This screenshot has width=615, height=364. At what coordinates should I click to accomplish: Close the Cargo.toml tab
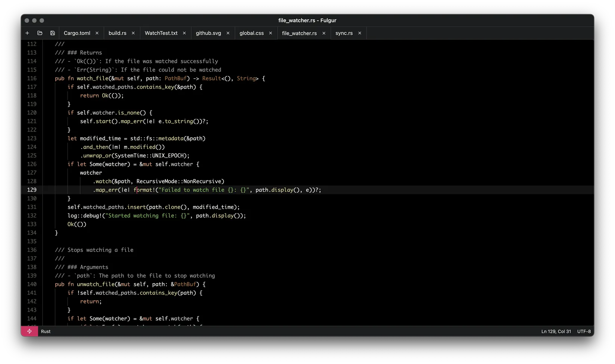(97, 33)
